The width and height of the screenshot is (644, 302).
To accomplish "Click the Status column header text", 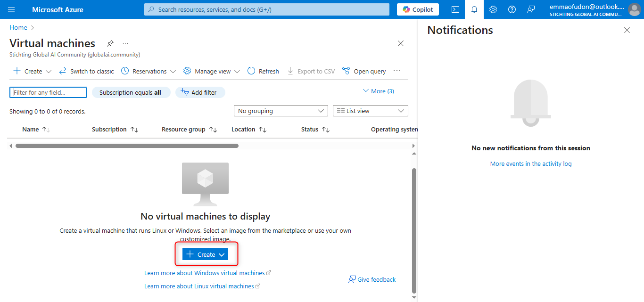I will pyautogui.click(x=310, y=130).
